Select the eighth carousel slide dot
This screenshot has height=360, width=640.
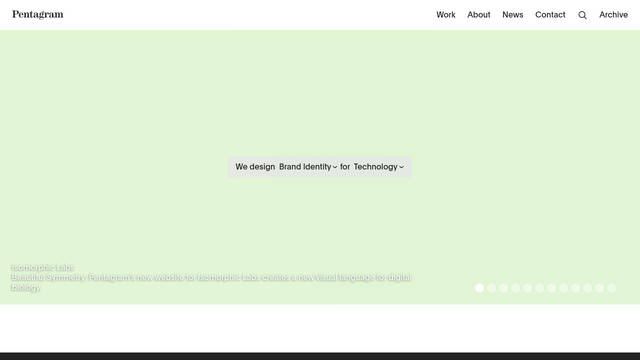(564, 288)
